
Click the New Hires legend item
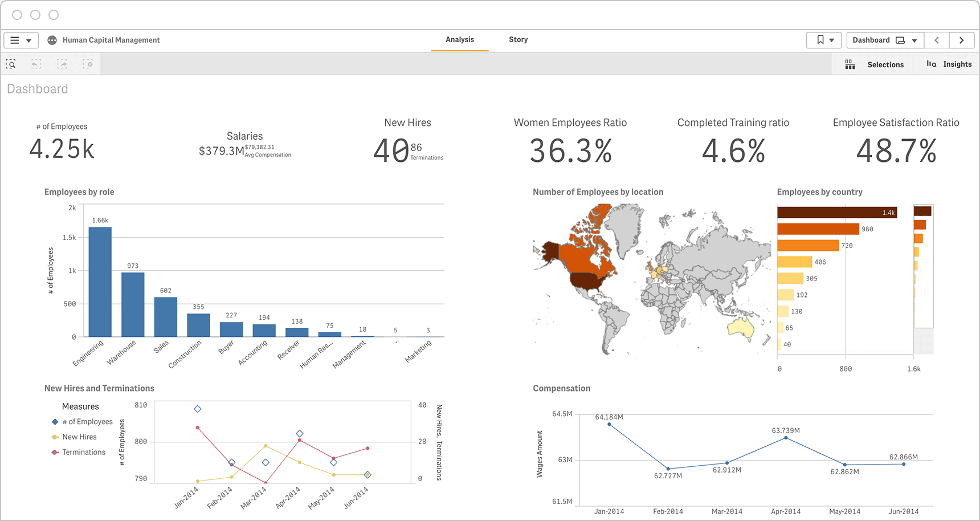click(x=74, y=437)
